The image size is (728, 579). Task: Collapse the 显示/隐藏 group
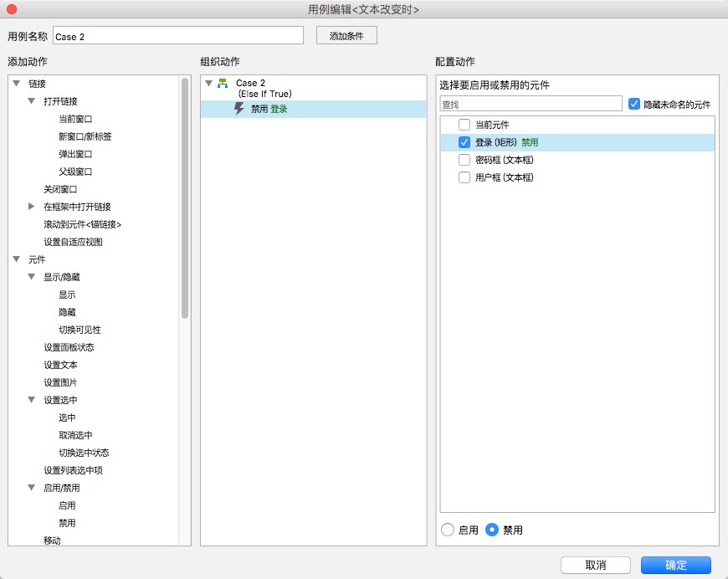click(x=32, y=277)
